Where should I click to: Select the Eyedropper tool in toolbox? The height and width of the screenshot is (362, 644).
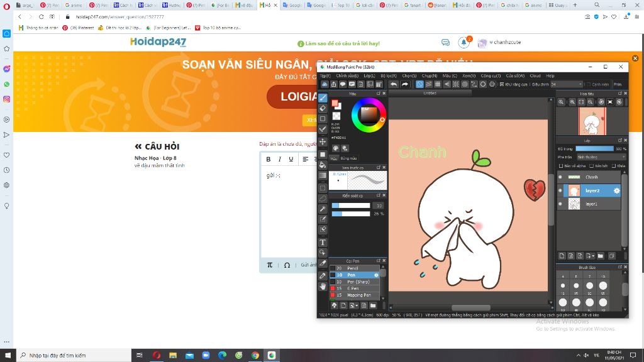click(323, 276)
